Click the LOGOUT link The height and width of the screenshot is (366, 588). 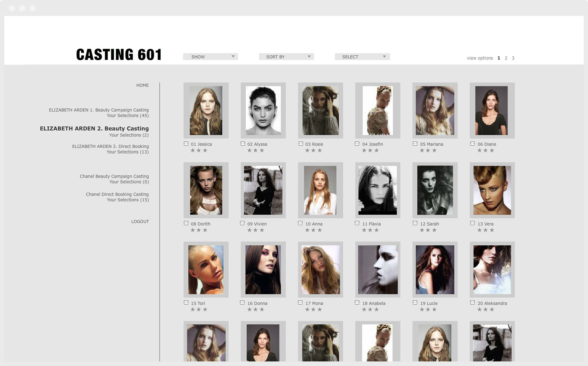[140, 221]
